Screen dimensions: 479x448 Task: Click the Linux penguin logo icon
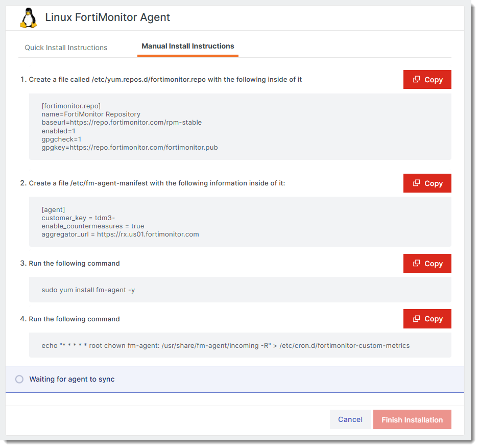click(x=28, y=18)
